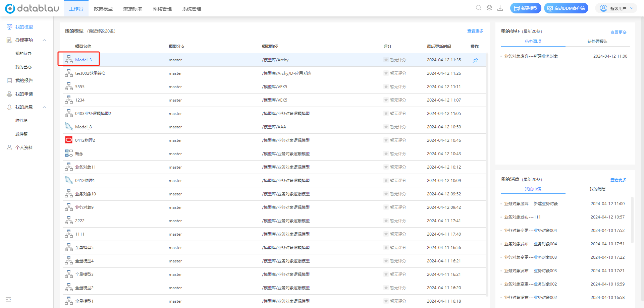Open the 数据模型 menu
This screenshot has width=644, height=308.
[103, 9]
